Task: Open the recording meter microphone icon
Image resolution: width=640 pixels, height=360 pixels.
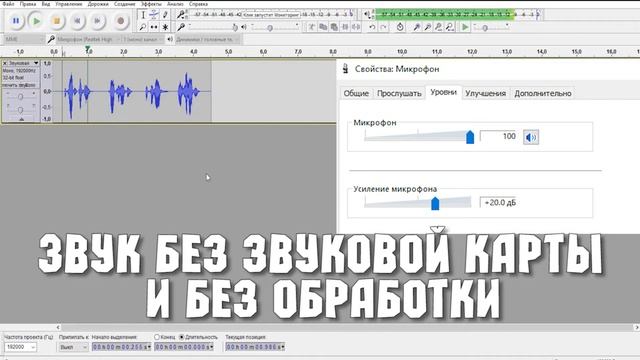Action: pyautogui.click(x=181, y=15)
